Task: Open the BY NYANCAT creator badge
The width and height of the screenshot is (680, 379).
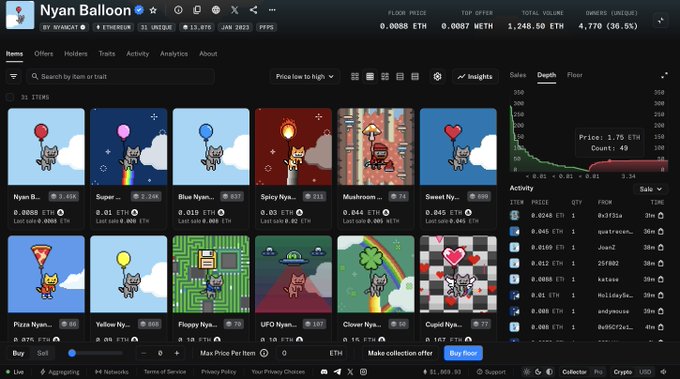Action: click(x=64, y=27)
